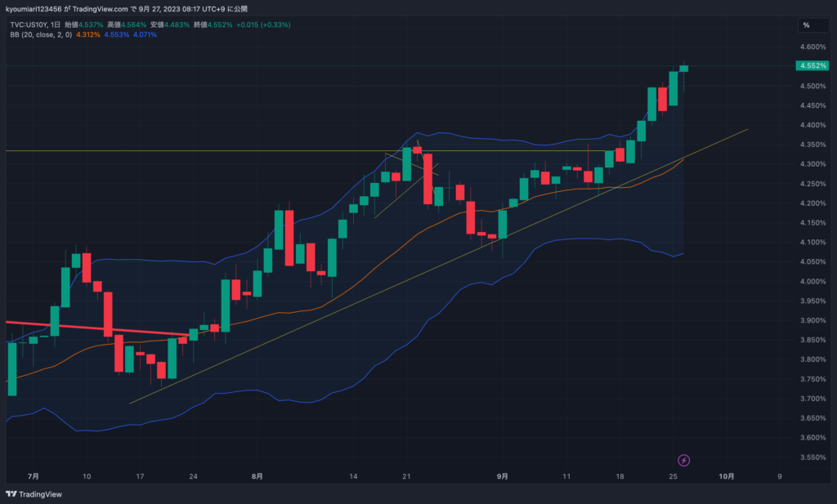837x504 pixels.
Task: Click the 8月 date axis label
Action: pyautogui.click(x=257, y=476)
